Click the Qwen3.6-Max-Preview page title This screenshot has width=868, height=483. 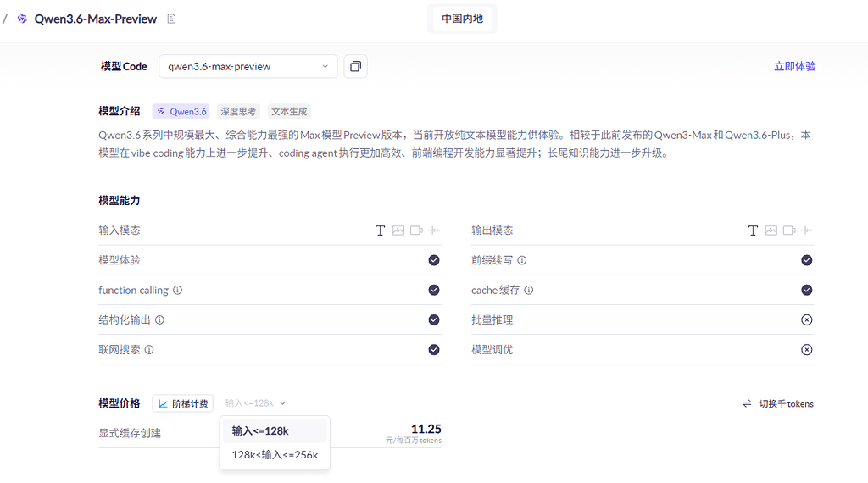click(95, 19)
